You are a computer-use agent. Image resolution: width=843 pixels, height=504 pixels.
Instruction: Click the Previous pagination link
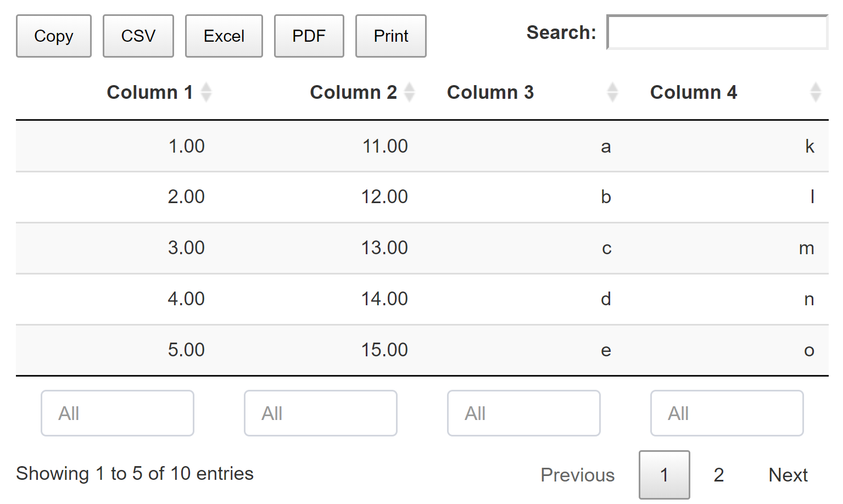pyautogui.click(x=577, y=474)
